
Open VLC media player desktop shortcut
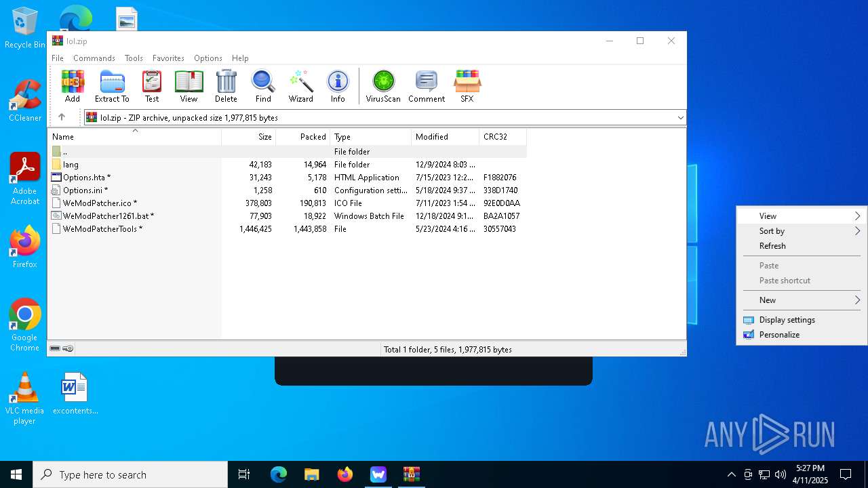[x=25, y=399]
